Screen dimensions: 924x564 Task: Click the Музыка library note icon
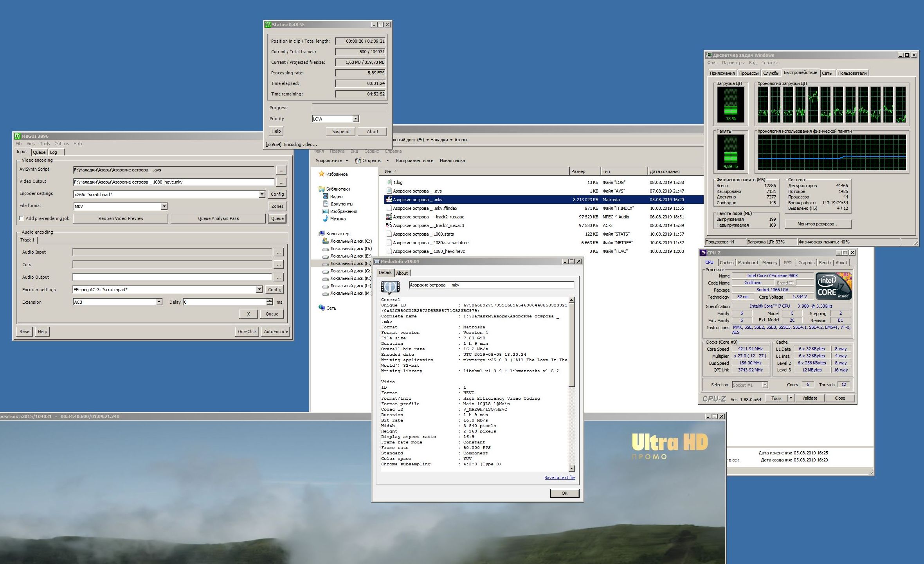tap(325, 219)
